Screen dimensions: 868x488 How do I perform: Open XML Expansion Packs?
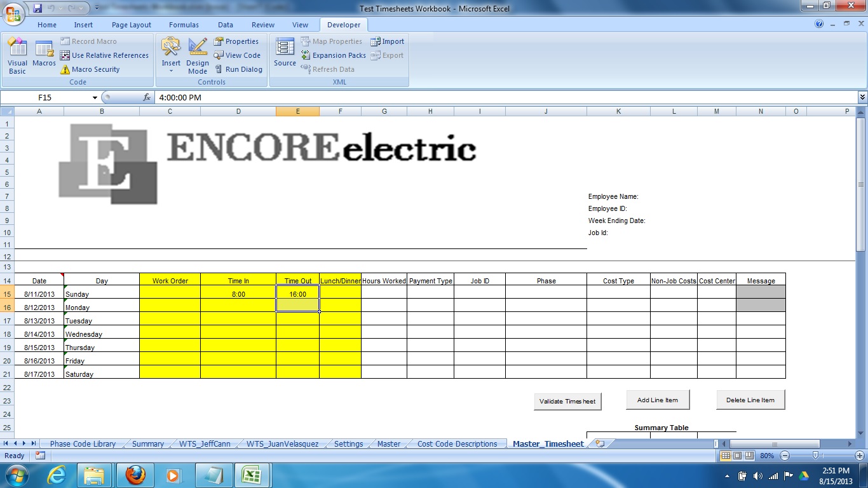click(334, 55)
